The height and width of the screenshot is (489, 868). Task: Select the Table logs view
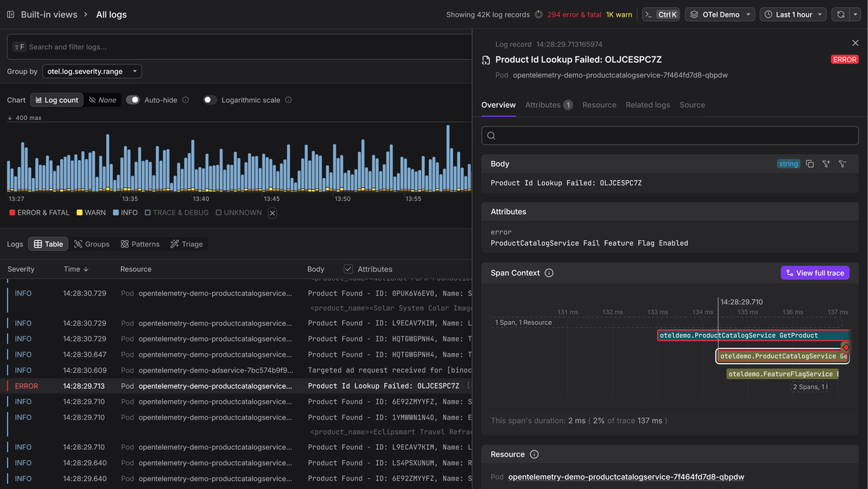48,244
